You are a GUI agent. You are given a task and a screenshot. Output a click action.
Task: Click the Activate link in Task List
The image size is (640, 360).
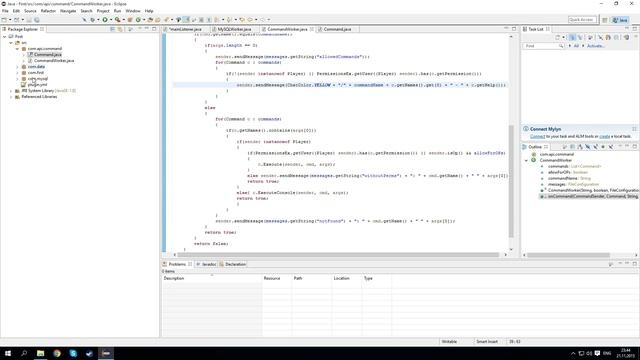tap(596, 46)
